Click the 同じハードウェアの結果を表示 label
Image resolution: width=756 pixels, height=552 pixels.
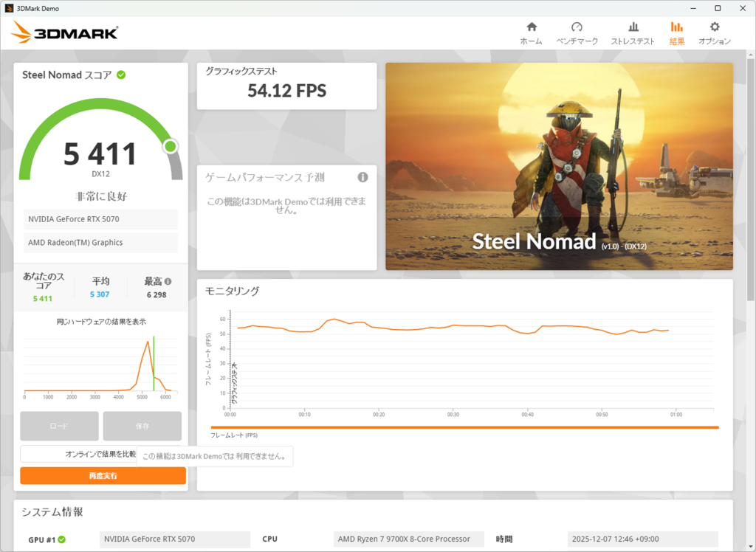point(100,322)
